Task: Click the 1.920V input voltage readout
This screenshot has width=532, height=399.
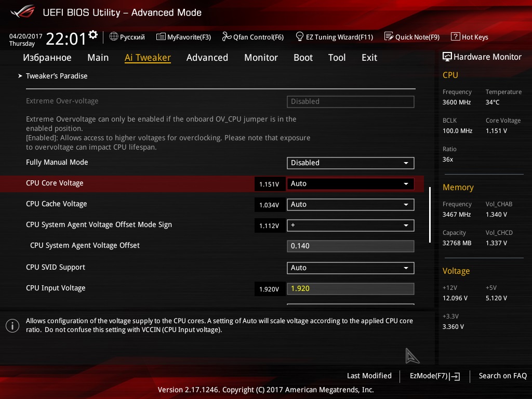Action: [x=270, y=289]
